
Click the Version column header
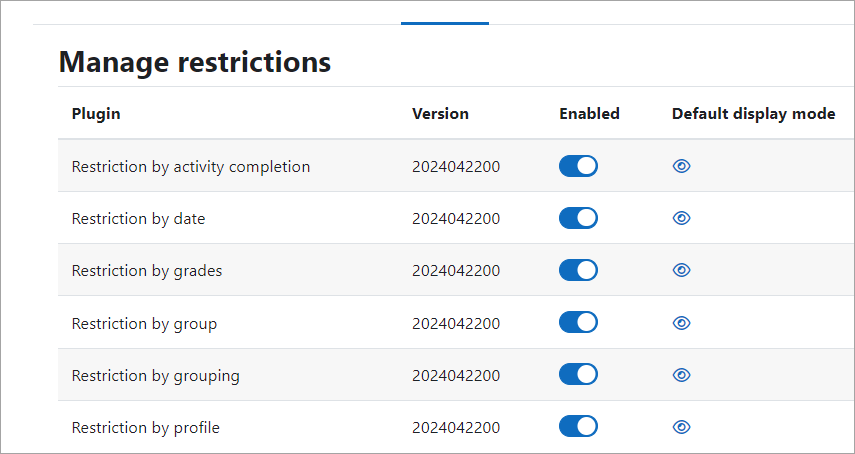[x=440, y=114]
